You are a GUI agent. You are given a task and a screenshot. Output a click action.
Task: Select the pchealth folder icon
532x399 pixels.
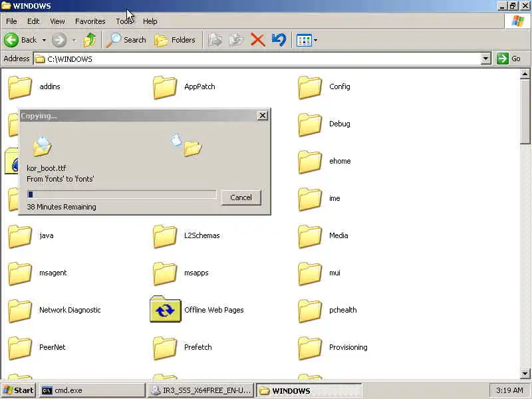(x=310, y=311)
